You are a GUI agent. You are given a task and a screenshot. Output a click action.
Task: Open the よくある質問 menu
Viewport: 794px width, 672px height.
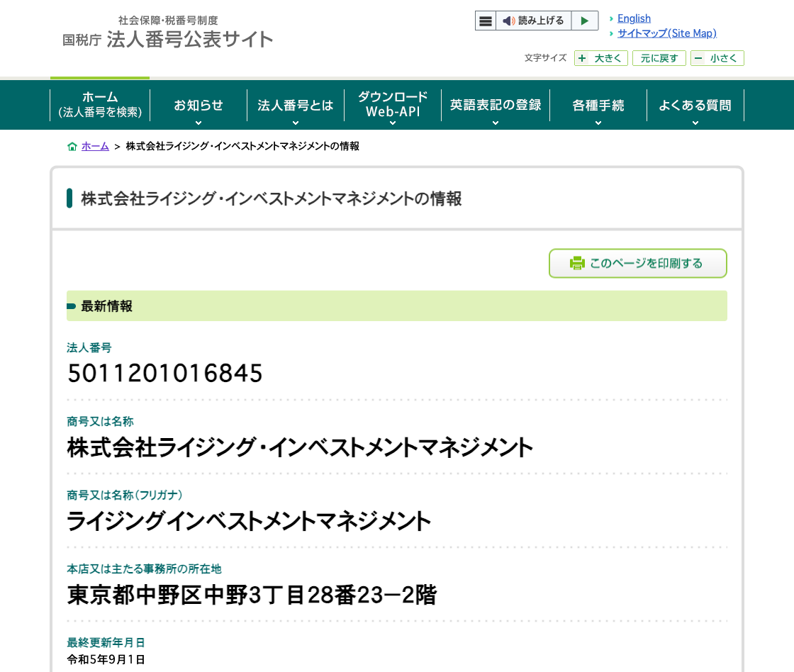pos(695,105)
